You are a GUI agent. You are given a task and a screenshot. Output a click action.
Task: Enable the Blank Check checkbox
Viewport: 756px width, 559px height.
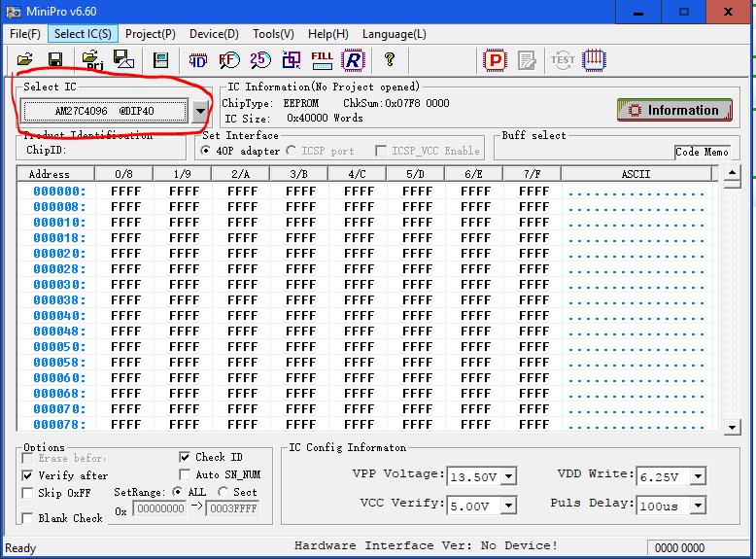[28, 518]
